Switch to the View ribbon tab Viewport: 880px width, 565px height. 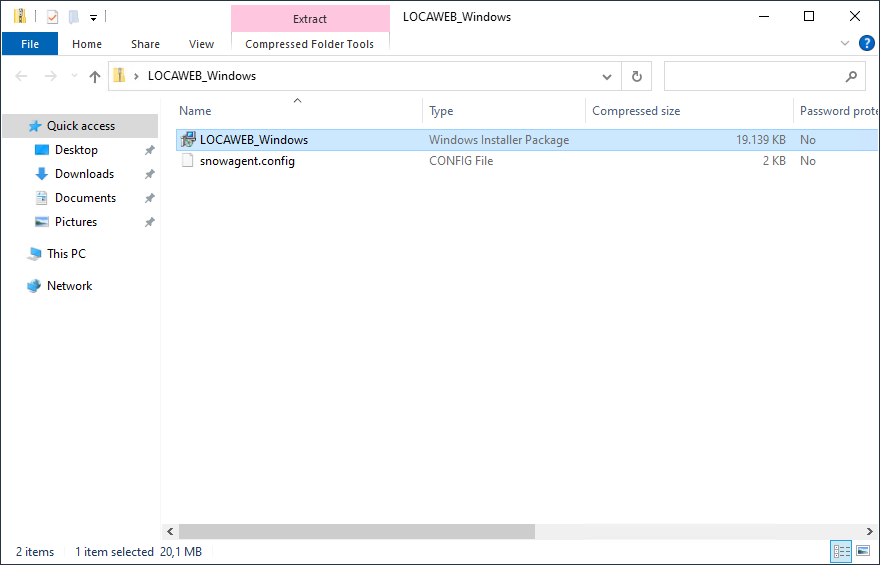(201, 44)
